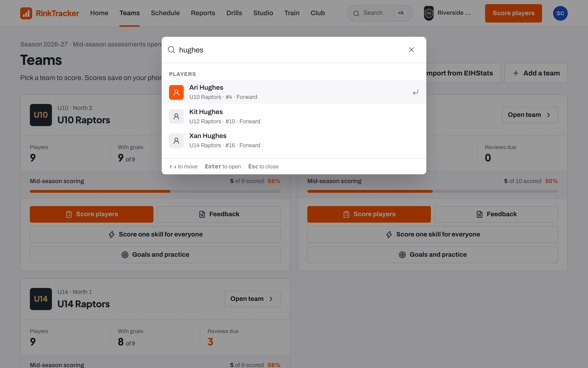Score players for U10 Raptors
Image resolution: width=588 pixels, height=368 pixels.
92,214
